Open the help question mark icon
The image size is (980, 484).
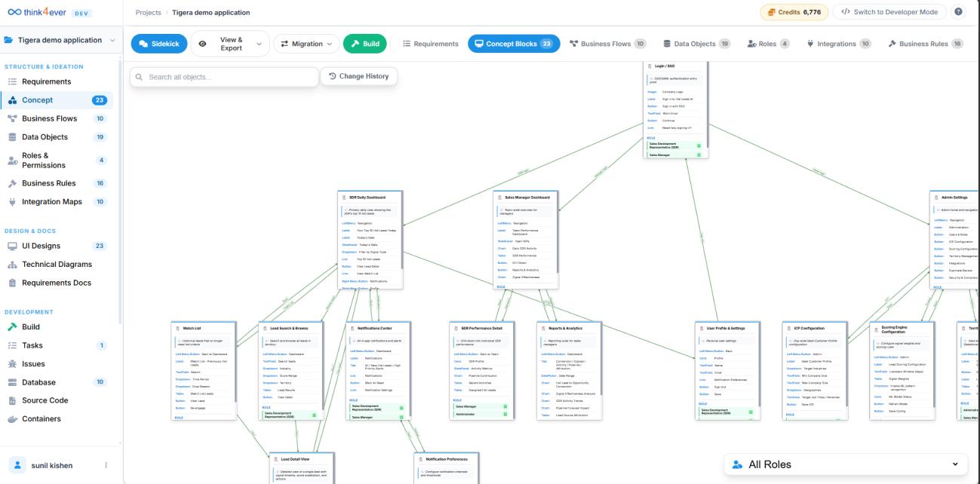tap(959, 12)
